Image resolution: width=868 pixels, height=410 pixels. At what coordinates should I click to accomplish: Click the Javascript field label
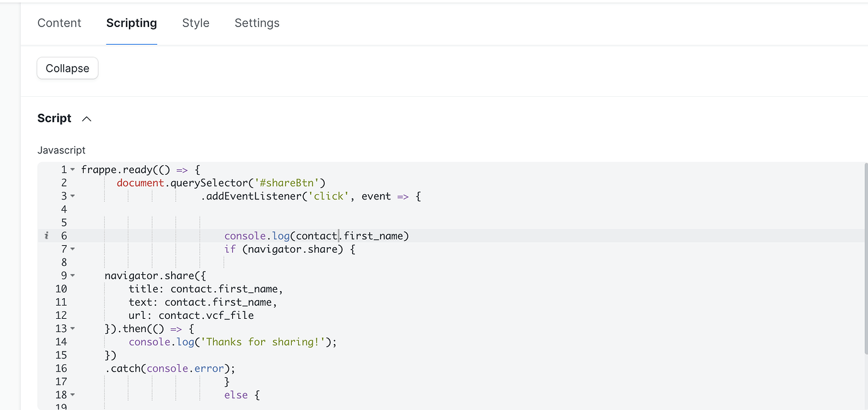[x=62, y=150]
